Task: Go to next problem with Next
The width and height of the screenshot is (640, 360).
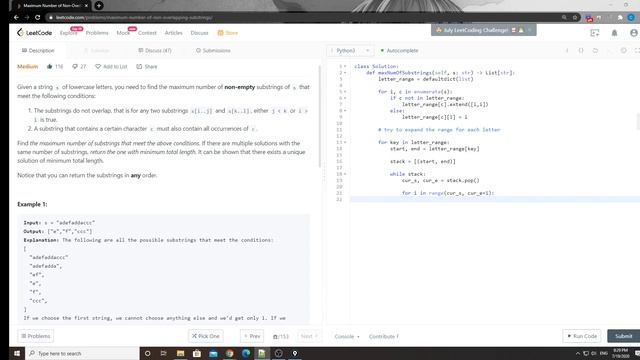Action: coord(309,336)
